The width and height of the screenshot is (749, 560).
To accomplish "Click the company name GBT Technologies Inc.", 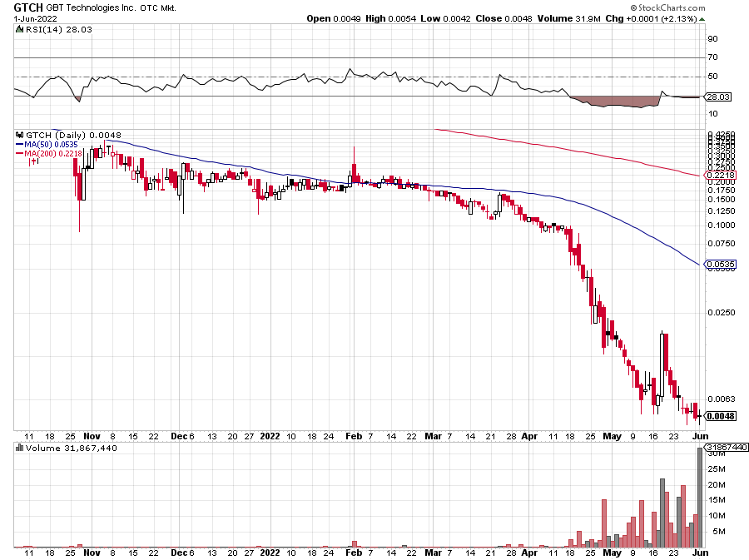I will (x=91, y=7).
